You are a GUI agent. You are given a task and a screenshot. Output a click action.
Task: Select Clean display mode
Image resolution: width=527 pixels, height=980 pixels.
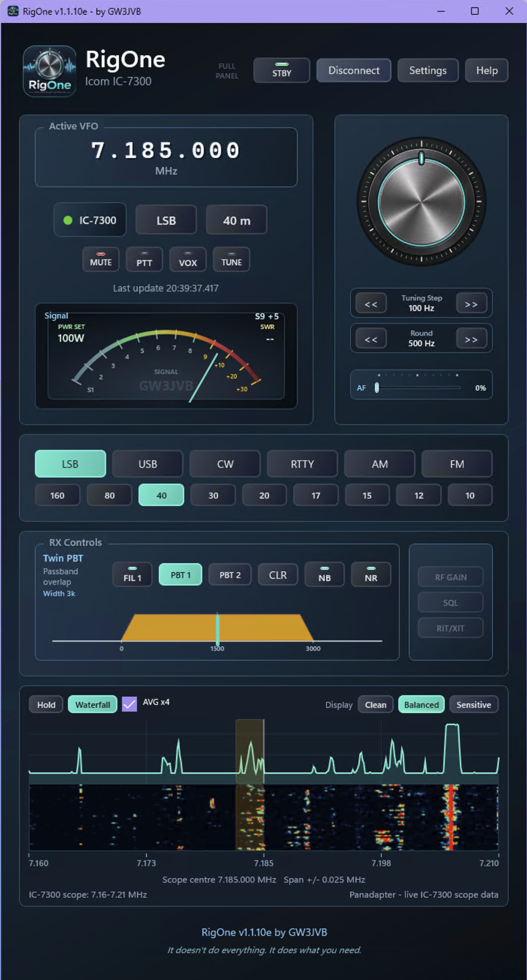(x=376, y=705)
